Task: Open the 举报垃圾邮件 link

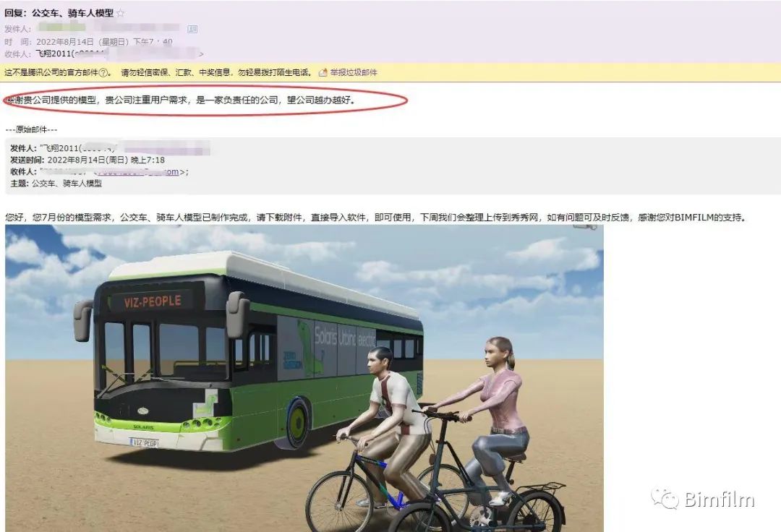Action: (354, 73)
